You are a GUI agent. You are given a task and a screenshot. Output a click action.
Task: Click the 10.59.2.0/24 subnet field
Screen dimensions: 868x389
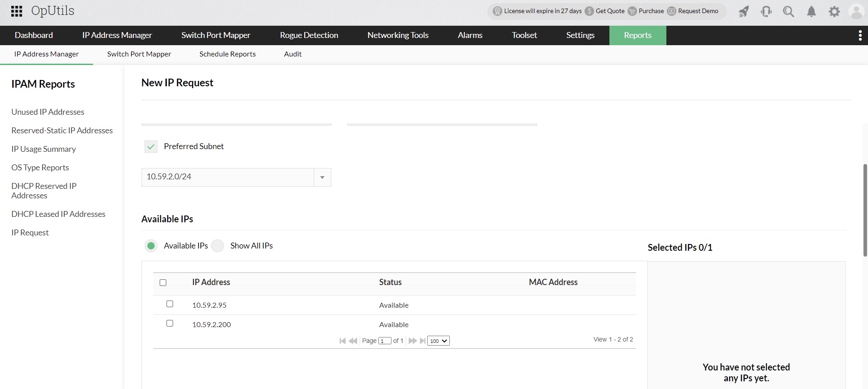pos(228,177)
